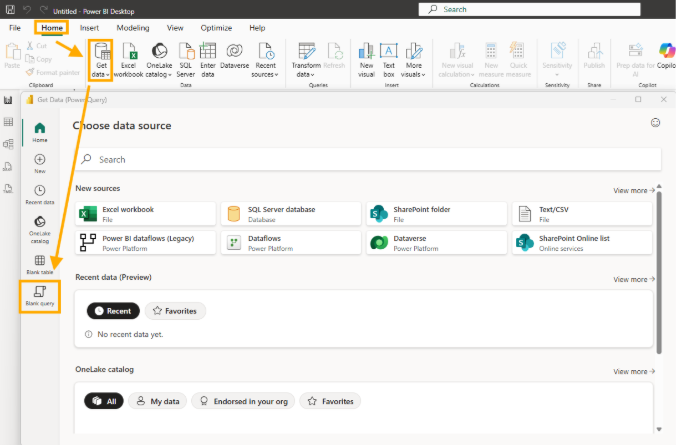The width and height of the screenshot is (676, 445).
Task: Open Model view in left rail
Action: pos(8,144)
